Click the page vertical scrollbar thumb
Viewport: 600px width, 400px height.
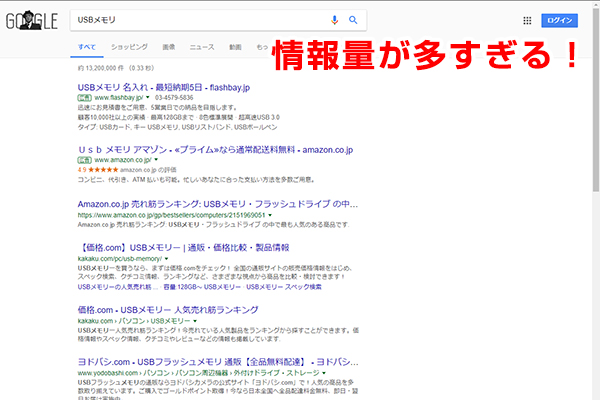(596, 100)
